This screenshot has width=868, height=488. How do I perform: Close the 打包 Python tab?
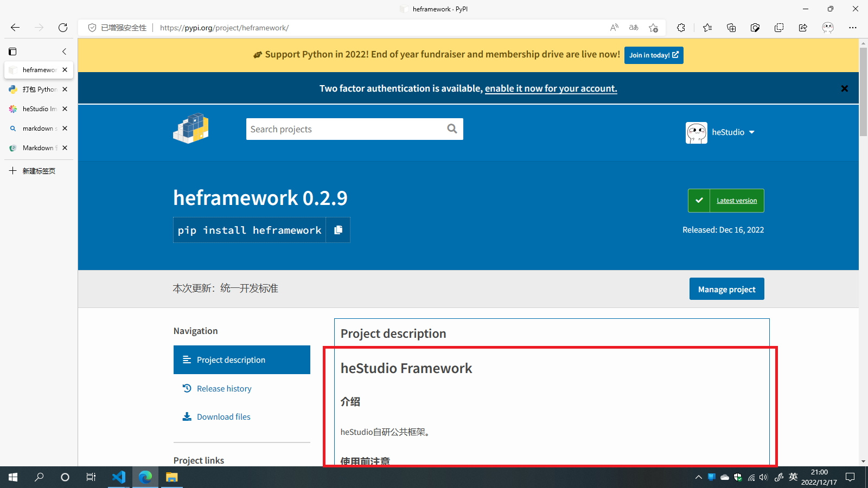(65, 89)
